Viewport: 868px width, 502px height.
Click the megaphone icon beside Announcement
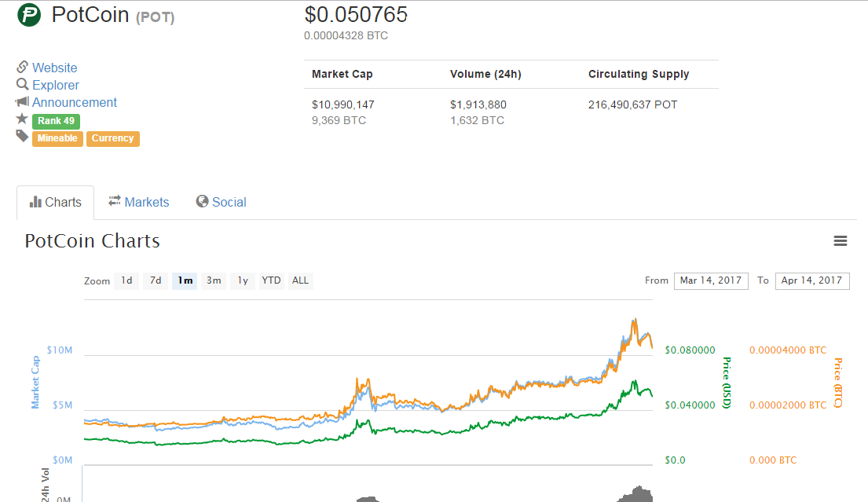22,102
